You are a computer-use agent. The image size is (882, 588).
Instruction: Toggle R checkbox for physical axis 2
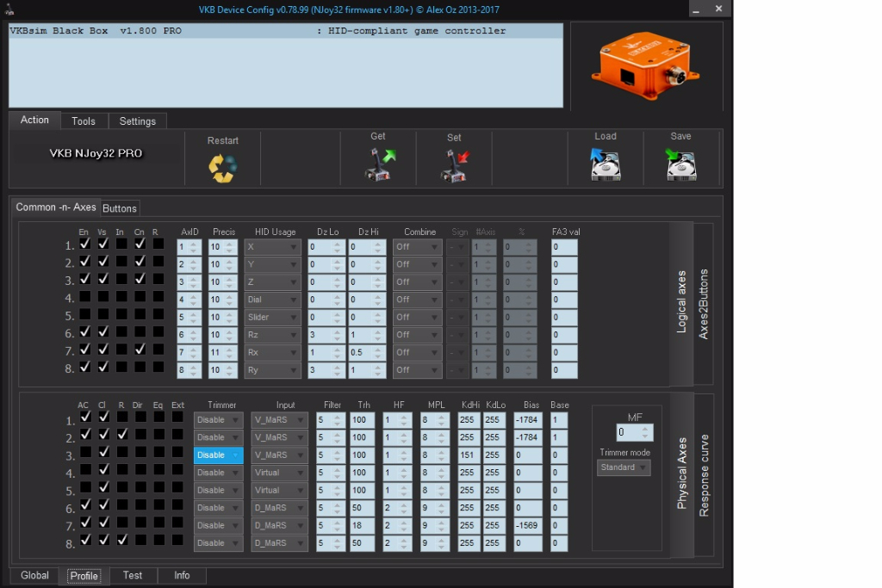[x=122, y=435]
